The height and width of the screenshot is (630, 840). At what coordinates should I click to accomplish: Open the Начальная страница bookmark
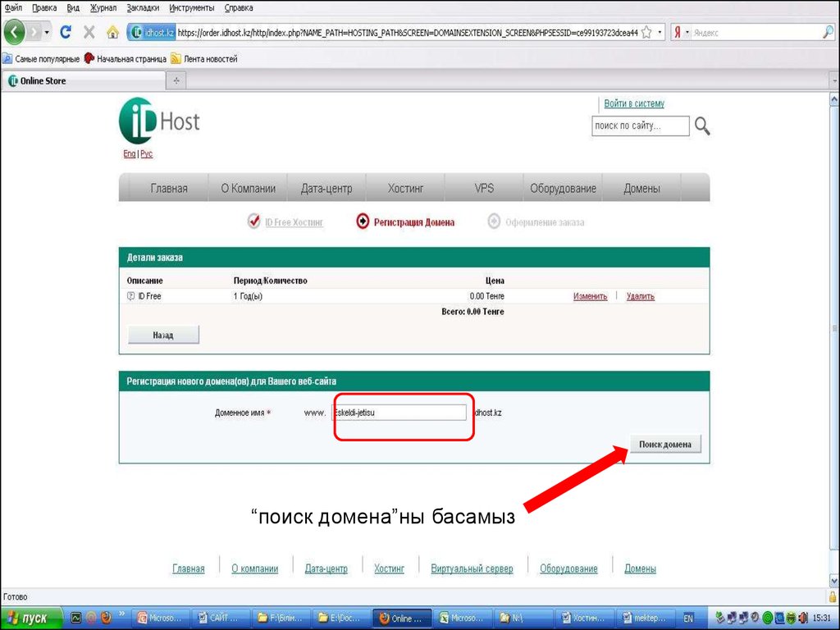click(x=126, y=59)
